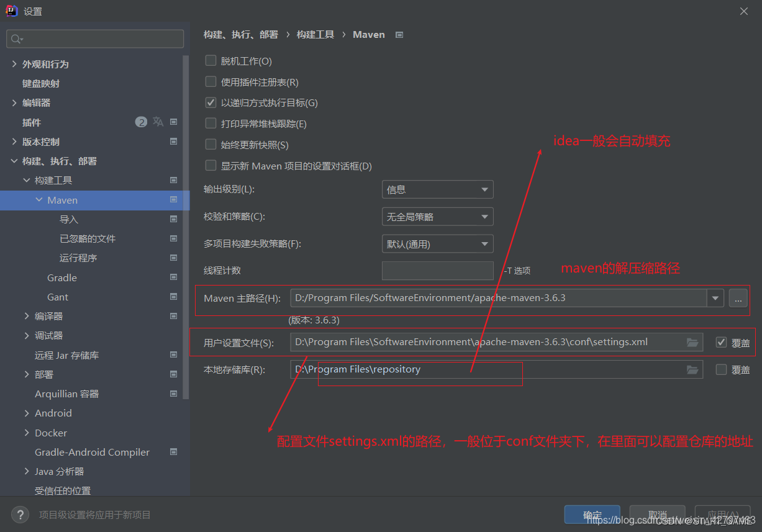Enable 覆盖 checkbox for 本地存储库
The height and width of the screenshot is (532, 762).
click(720, 369)
